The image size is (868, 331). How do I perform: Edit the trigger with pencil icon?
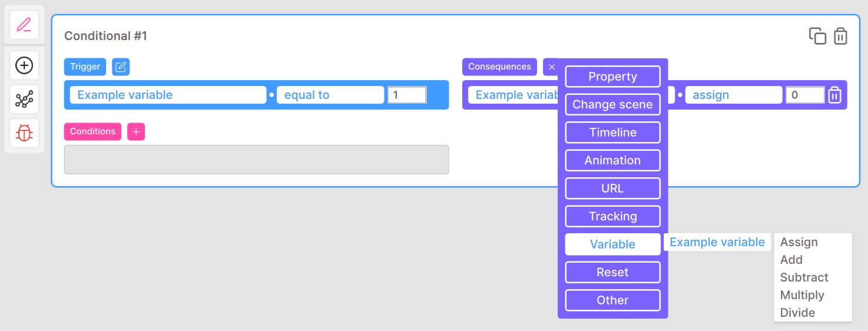[x=121, y=67]
